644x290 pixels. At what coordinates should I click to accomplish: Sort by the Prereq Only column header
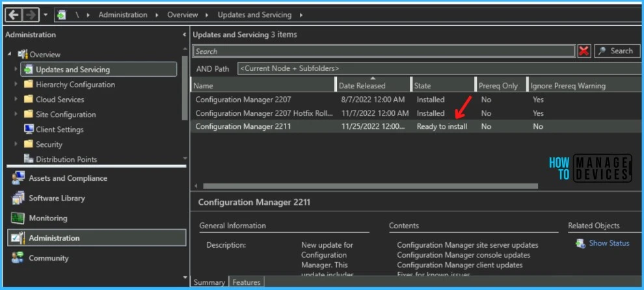(501, 86)
